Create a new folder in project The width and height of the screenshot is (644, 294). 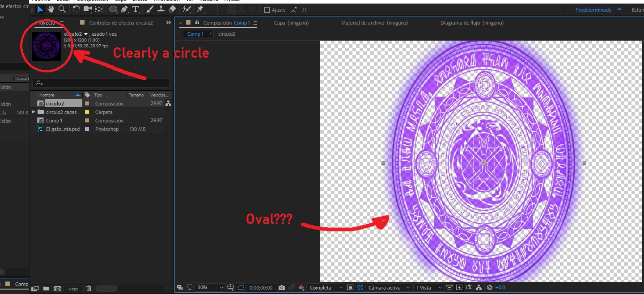tap(47, 289)
